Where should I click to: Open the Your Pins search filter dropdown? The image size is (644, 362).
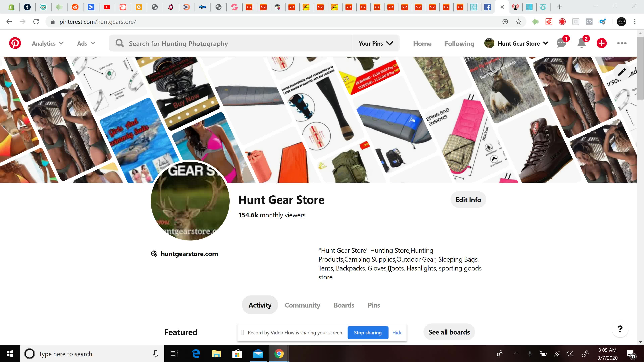click(375, 43)
